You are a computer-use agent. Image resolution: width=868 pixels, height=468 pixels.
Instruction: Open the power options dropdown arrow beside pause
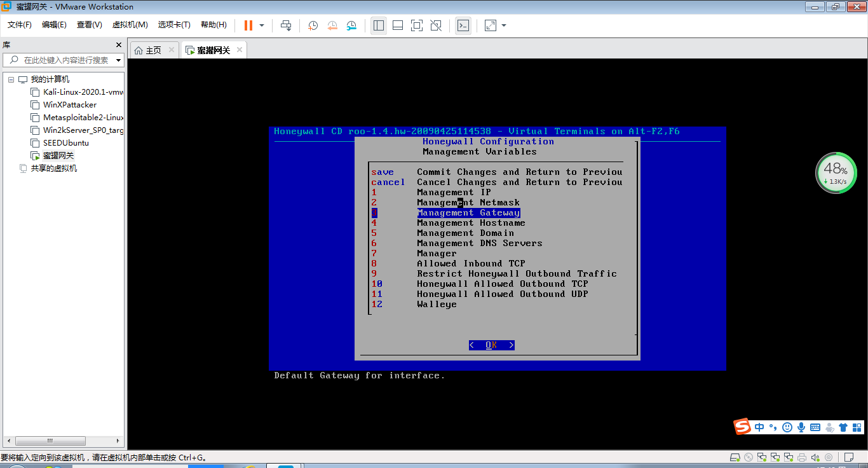(262, 25)
